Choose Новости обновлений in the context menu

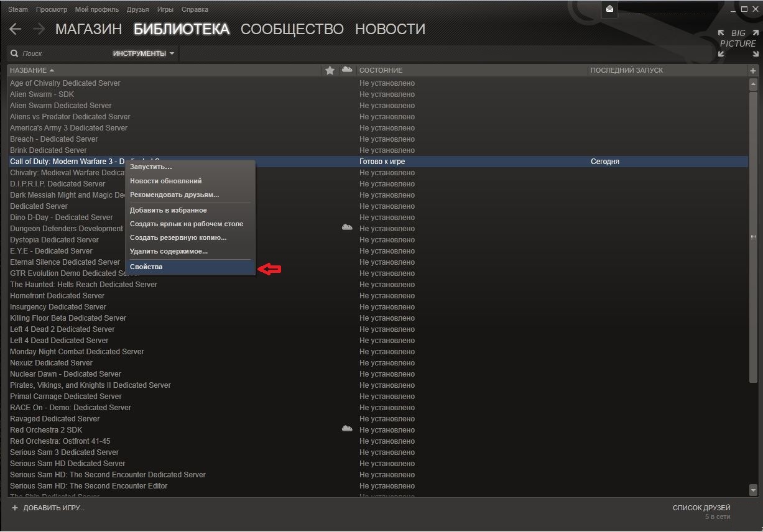coord(190,181)
